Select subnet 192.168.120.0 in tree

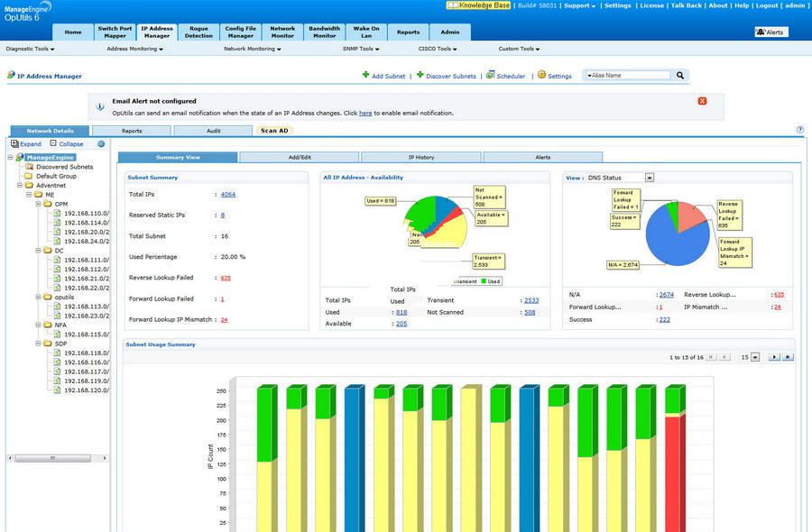coord(86,390)
